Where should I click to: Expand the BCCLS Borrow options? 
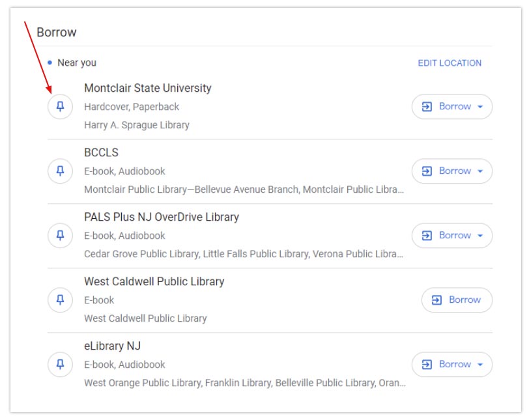(452, 171)
